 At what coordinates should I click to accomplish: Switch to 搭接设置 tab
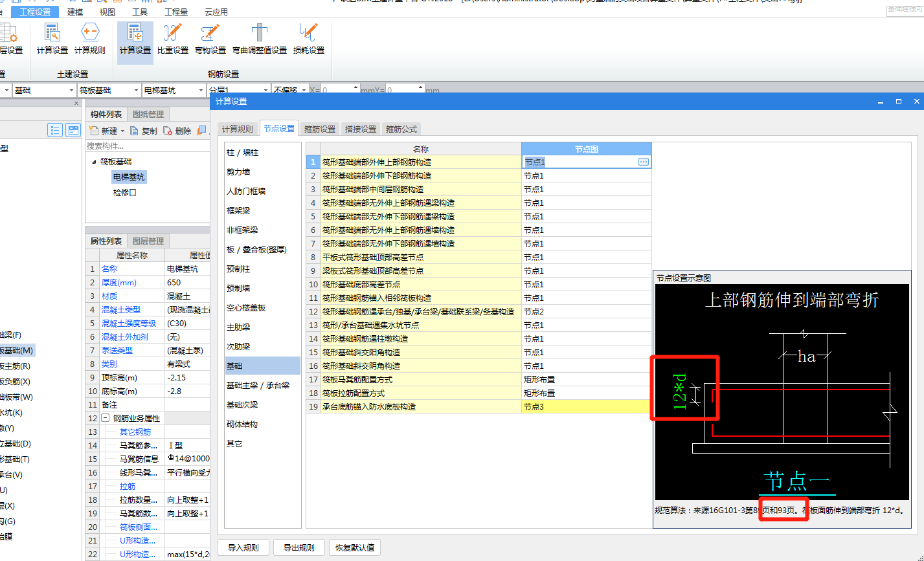[361, 129]
